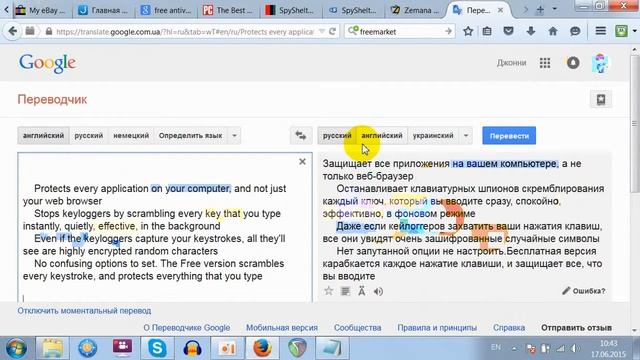
Task: Open new tab with plus button
Action: (540, 10)
